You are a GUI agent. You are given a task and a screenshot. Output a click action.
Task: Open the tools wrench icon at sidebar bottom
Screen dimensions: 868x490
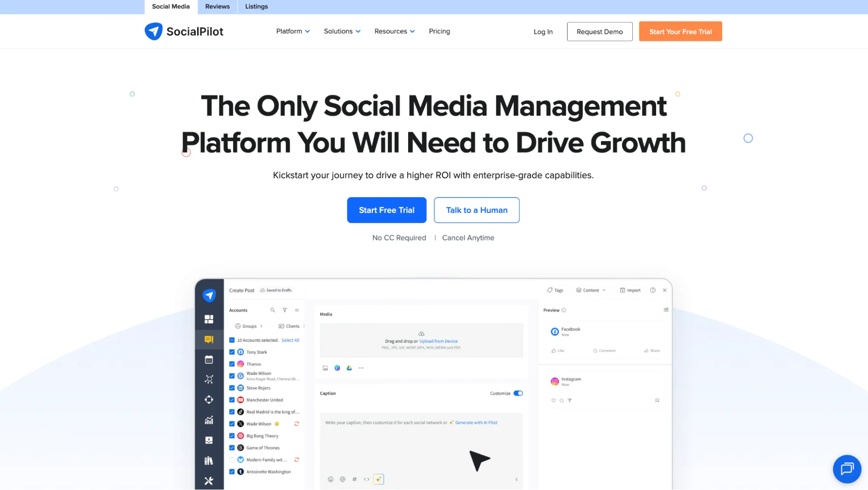(x=209, y=481)
